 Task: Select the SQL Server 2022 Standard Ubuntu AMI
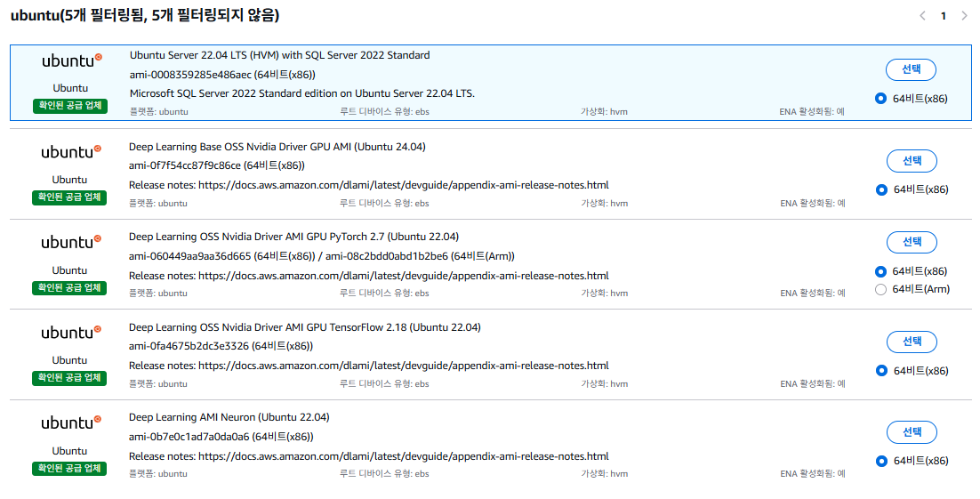(x=911, y=69)
